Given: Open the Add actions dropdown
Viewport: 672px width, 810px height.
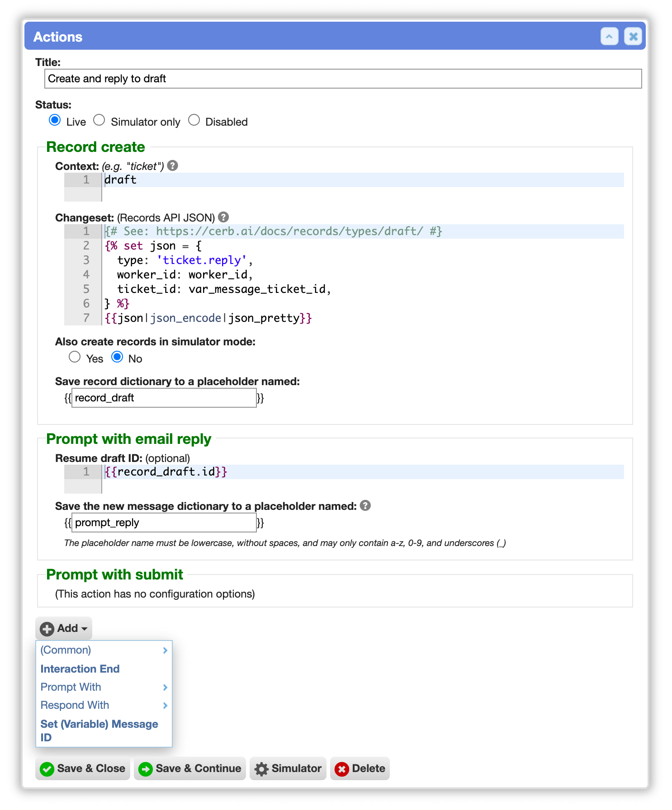Looking at the screenshot, I should pyautogui.click(x=64, y=628).
